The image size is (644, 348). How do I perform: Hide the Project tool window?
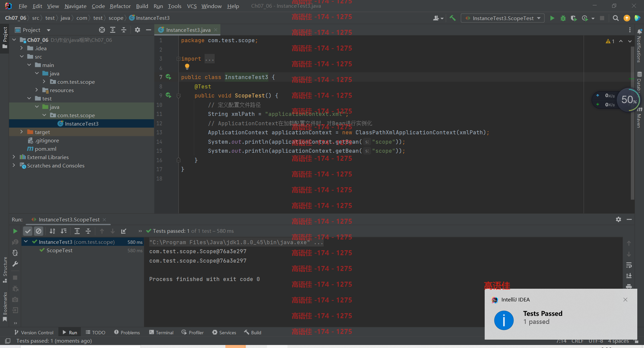[148, 30]
